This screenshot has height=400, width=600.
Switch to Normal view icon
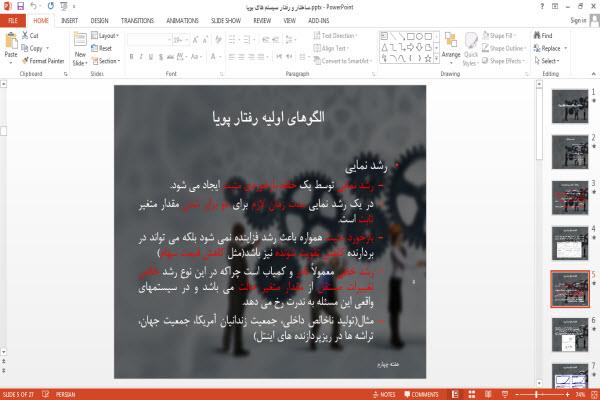tap(455, 395)
